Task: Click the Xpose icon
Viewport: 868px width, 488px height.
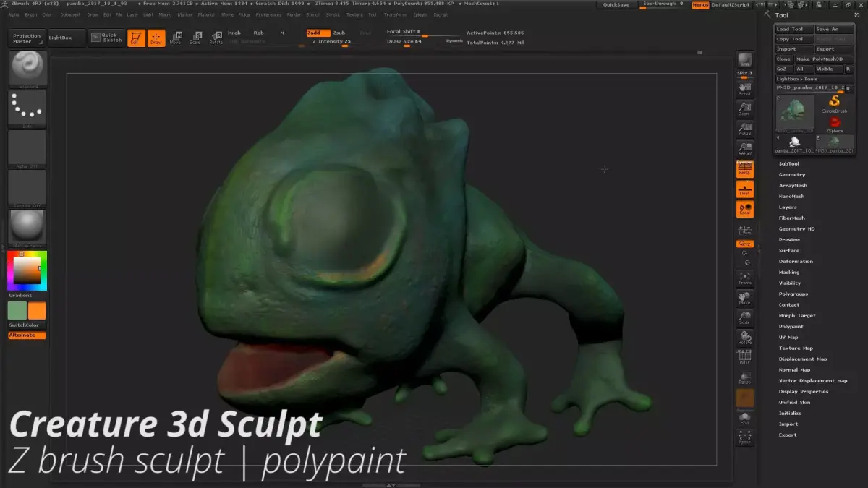Action: 744,437
